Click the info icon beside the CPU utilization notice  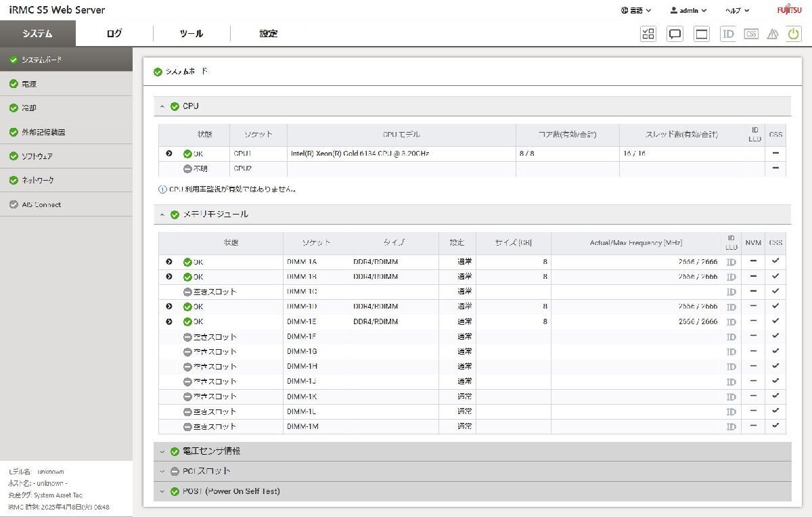[x=162, y=189]
